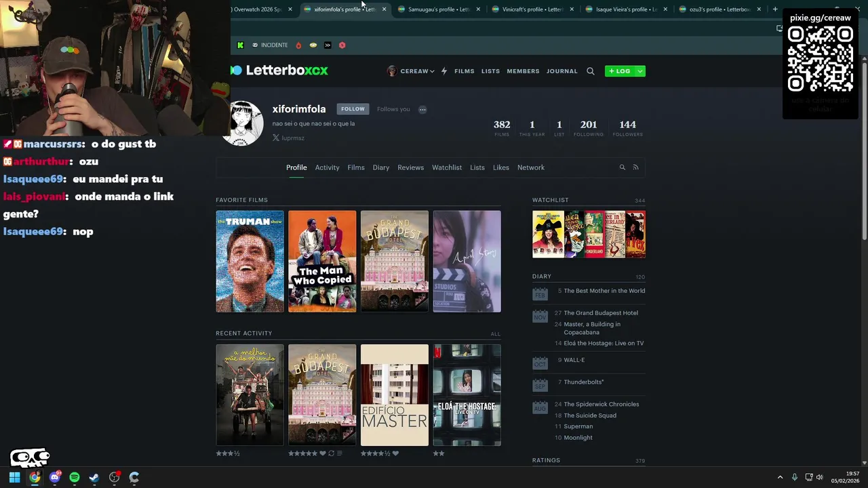Open LISTS in the top navigation
The height and width of the screenshot is (488, 868).
pyautogui.click(x=490, y=71)
